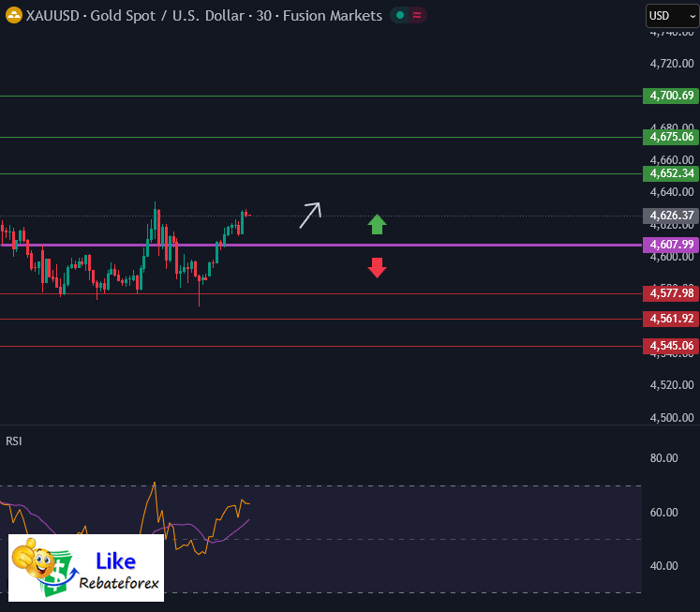Click the 4,660.00 price axis value
Image resolution: width=700 pixels, height=612 pixels.
672,160
